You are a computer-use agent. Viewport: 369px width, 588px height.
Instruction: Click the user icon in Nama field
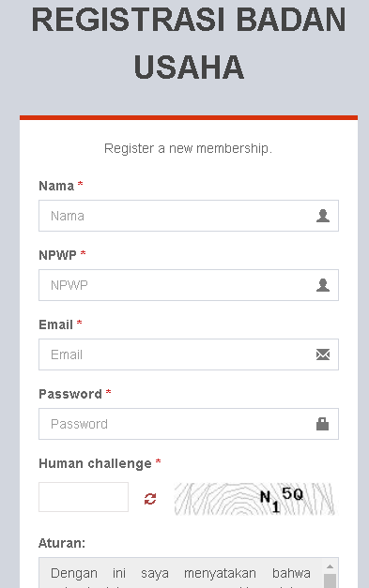(322, 216)
